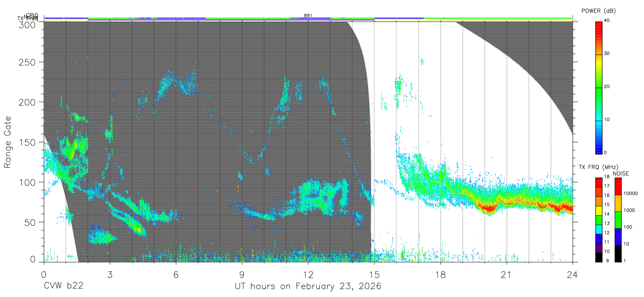The height and width of the screenshot is (297, 644).
Task: Click the '21' hour tick on the x-axis
Action: coord(507,274)
